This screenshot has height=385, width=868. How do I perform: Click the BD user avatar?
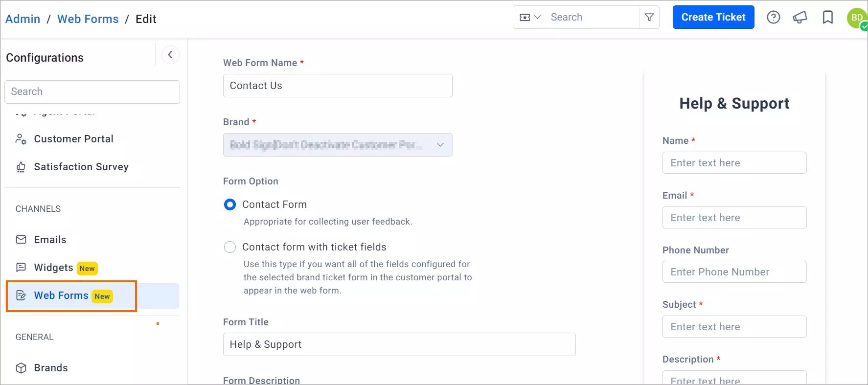tap(857, 18)
